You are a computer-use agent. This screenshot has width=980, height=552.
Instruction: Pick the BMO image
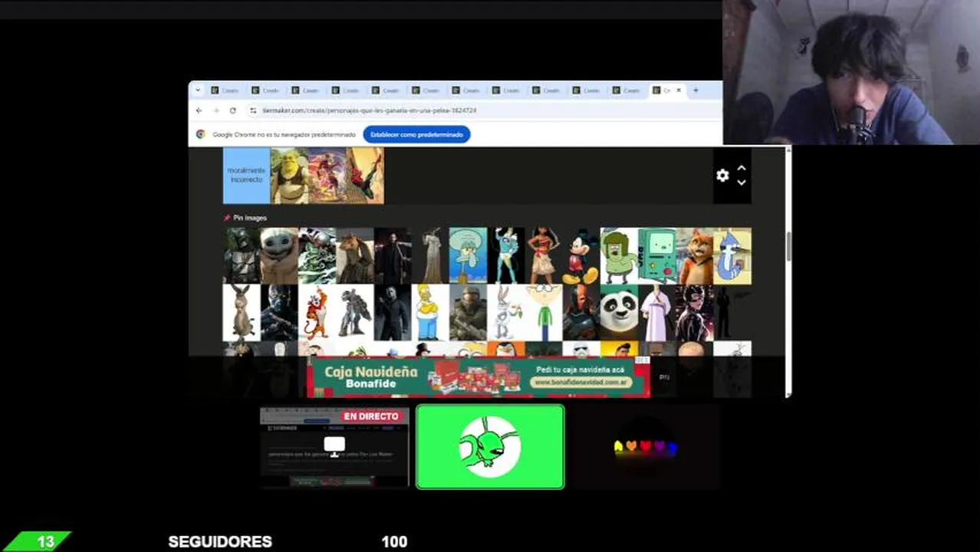657,256
